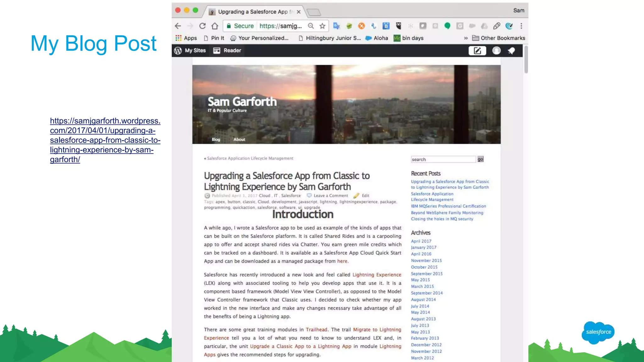
Task: Open the Lightning Experience link in paragraph
Action: pyautogui.click(x=377, y=275)
